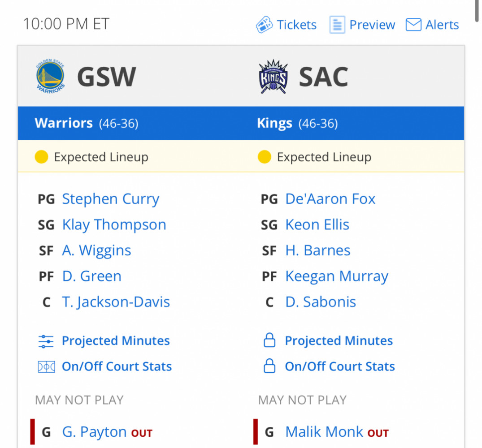Click the page scrollbar thumb

(x=477, y=11)
